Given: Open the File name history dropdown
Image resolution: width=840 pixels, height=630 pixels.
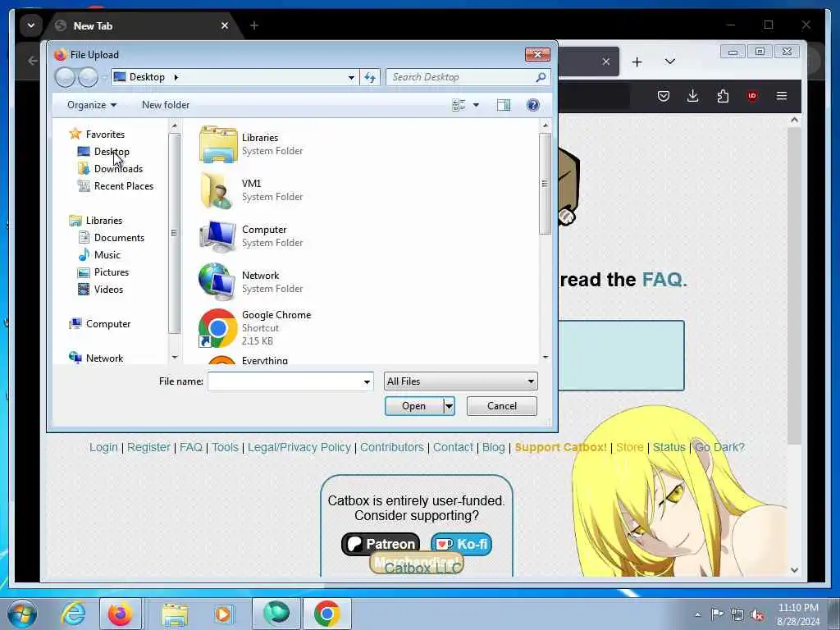Looking at the screenshot, I should (367, 382).
